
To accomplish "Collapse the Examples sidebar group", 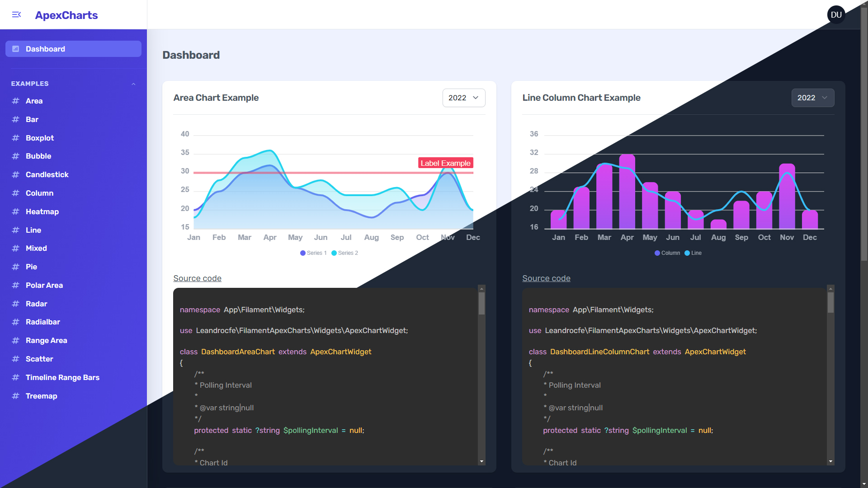I will coord(133,84).
